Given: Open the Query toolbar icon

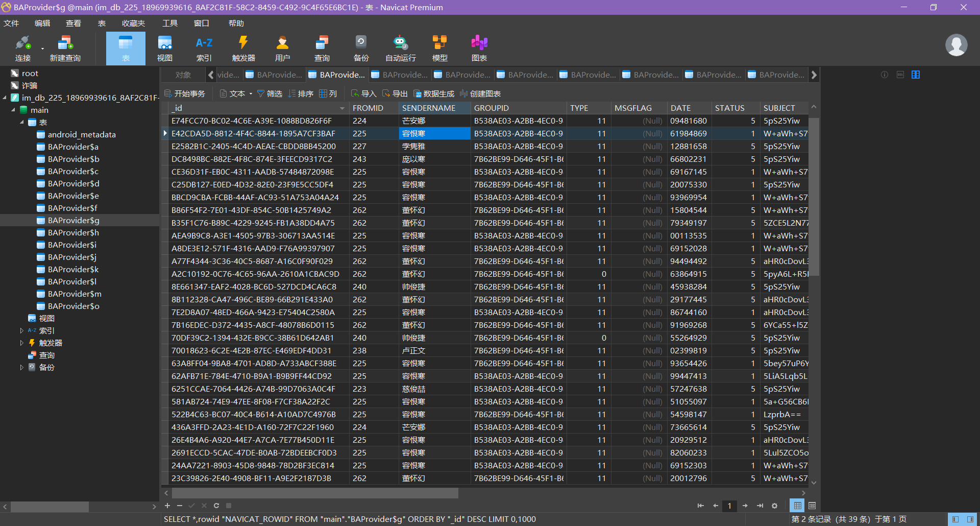Looking at the screenshot, I should coord(322,49).
